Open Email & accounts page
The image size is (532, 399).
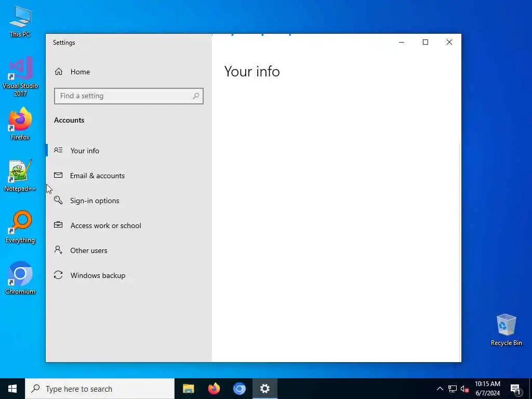pyautogui.click(x=129, y=176)
